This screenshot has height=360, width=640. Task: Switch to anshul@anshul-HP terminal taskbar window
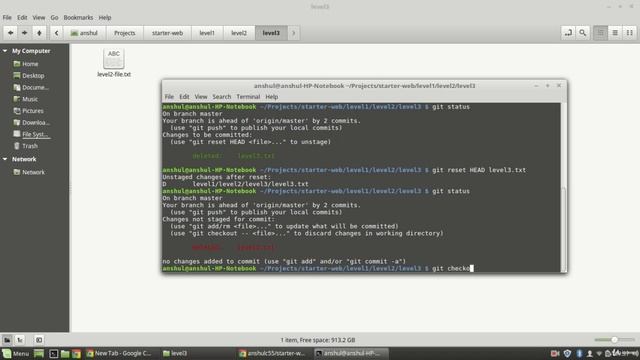350,353
